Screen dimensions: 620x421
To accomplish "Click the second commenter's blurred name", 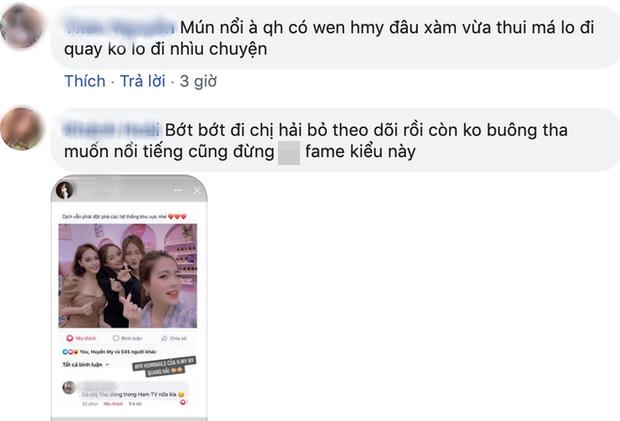I will click(x=112, y=130).
